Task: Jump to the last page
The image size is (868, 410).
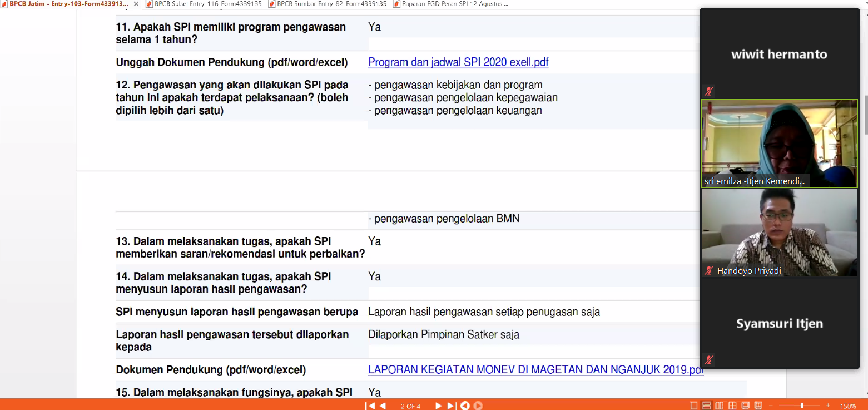Action: click(451, 406)
